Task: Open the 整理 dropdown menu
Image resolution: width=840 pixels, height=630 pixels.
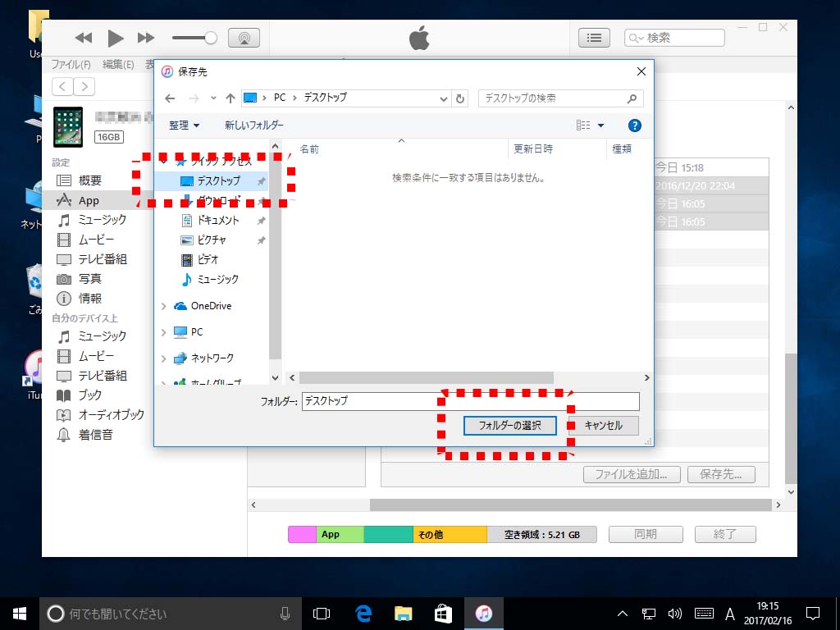Action: 185,126
